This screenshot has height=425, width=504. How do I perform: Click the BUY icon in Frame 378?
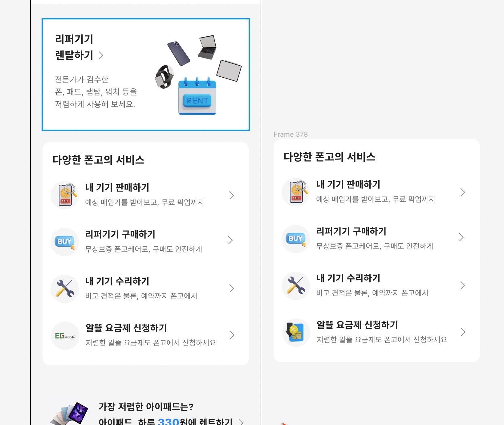click(296, 239)
